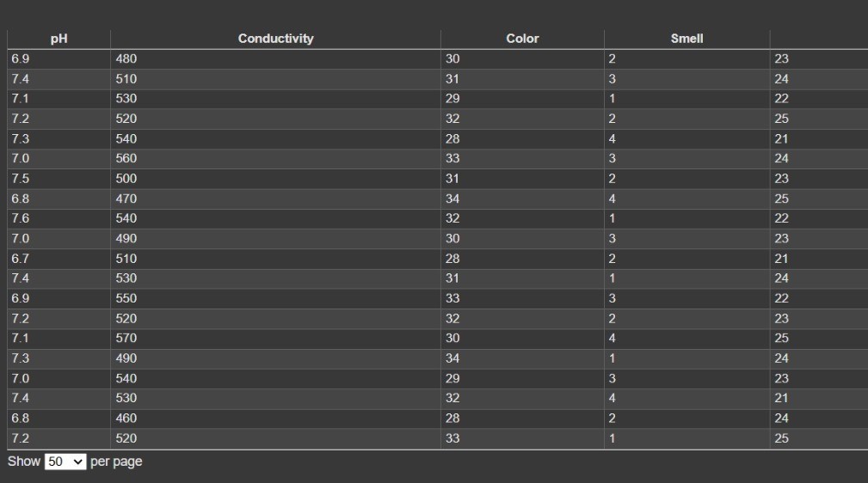Sort by the Conductivity column header
The image size is (868, 483).
point(275,39)
